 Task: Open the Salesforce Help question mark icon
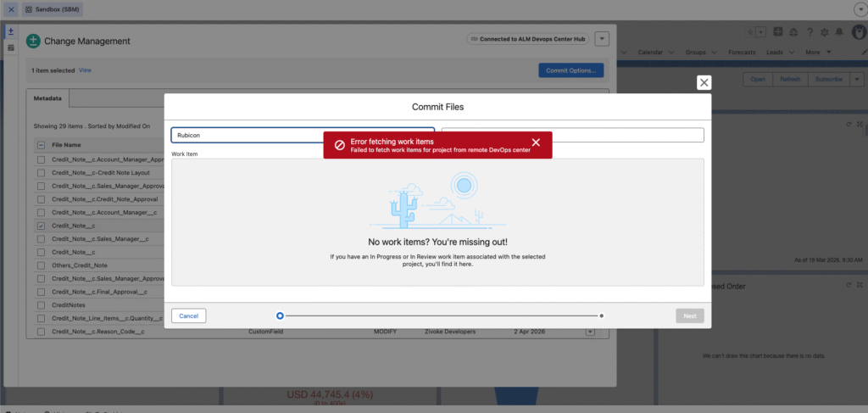click(810, 32)
